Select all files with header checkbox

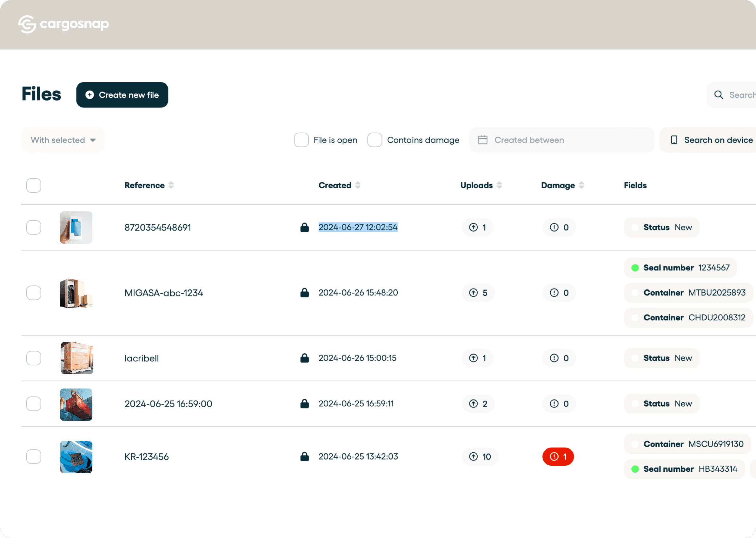point(34,185)
